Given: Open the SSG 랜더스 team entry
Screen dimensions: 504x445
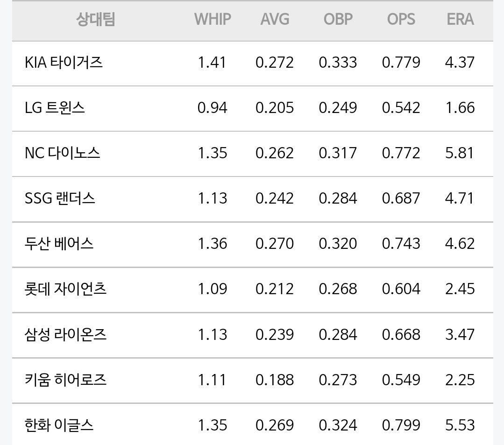Looking at the screenshot, I should coord(60,198).
